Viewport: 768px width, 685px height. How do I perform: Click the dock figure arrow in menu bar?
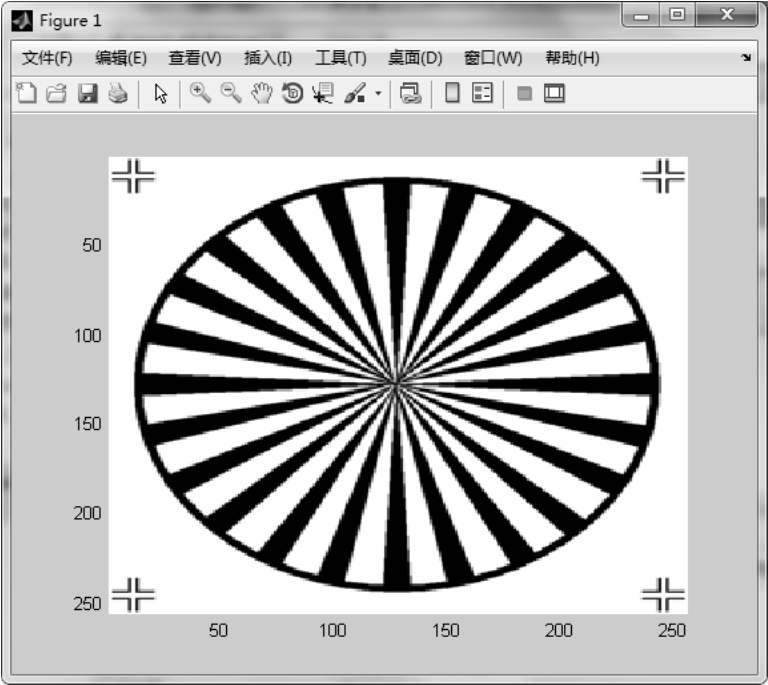click(x=746, y=58)
